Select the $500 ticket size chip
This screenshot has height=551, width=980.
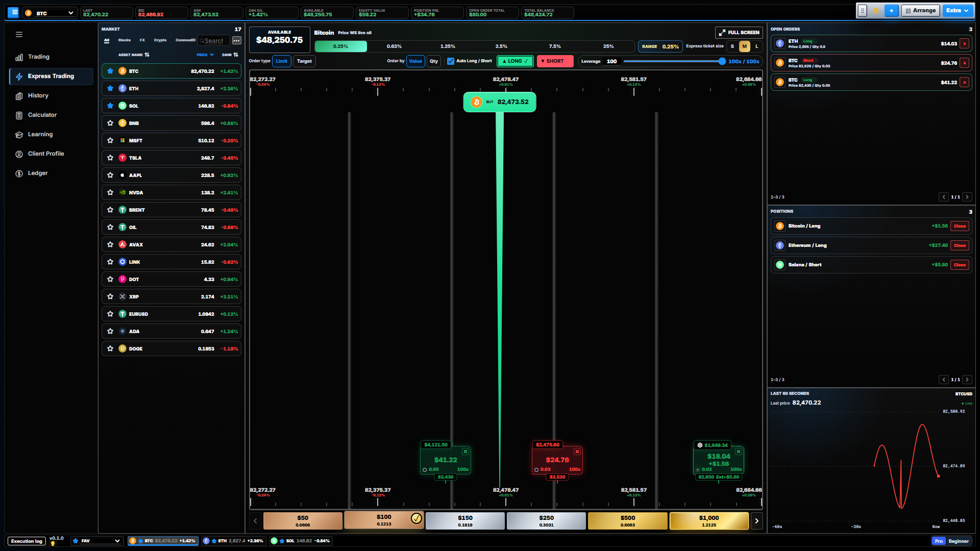click(627, 521)
